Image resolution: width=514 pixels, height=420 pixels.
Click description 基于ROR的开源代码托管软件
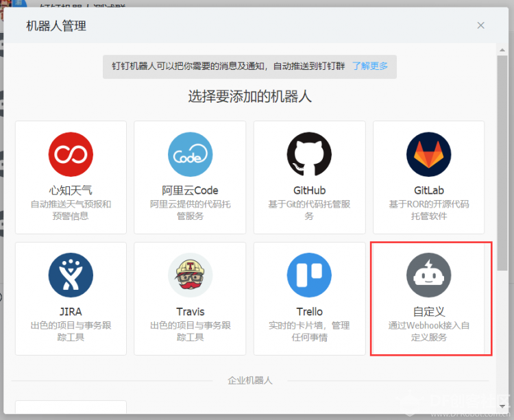(x=429, y=210)
